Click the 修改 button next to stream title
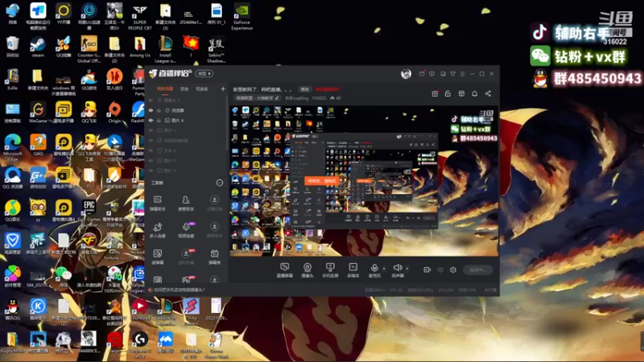 [x=304, y=89]
